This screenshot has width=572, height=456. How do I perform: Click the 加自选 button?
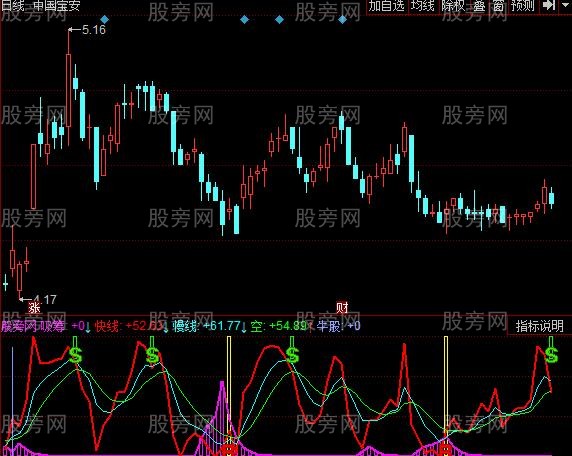tap(387, 6)
